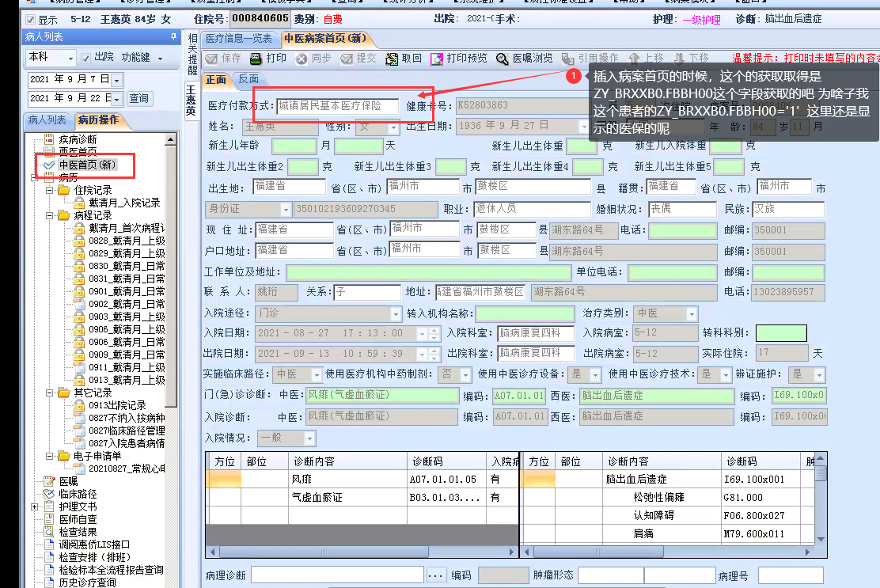The image size is (880, 588).
Task: Click the 工作单位及地址 input field
Action: [x=429, y=273]
